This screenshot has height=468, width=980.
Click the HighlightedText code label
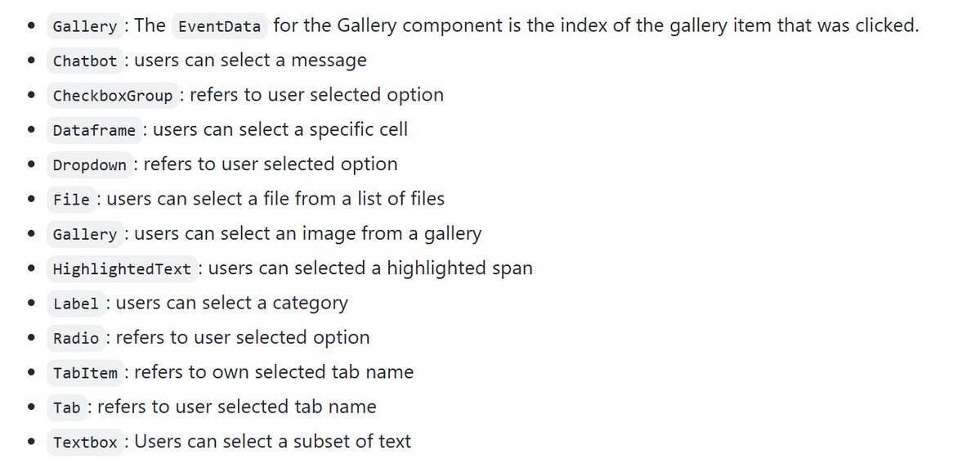click(122, 269)
